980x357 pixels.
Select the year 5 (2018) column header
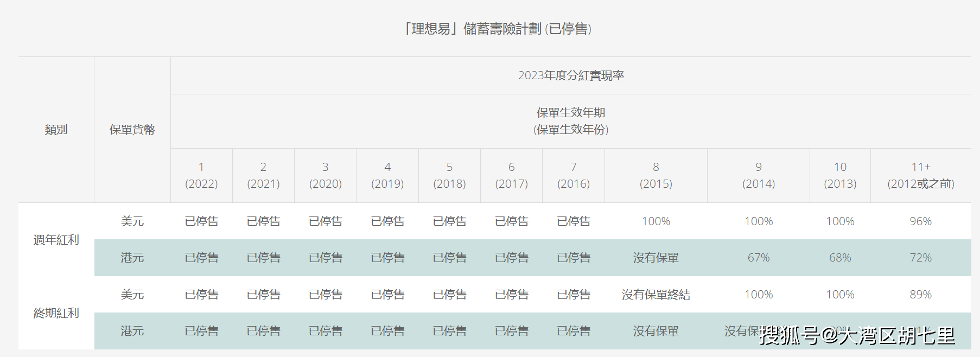point(449,175)
